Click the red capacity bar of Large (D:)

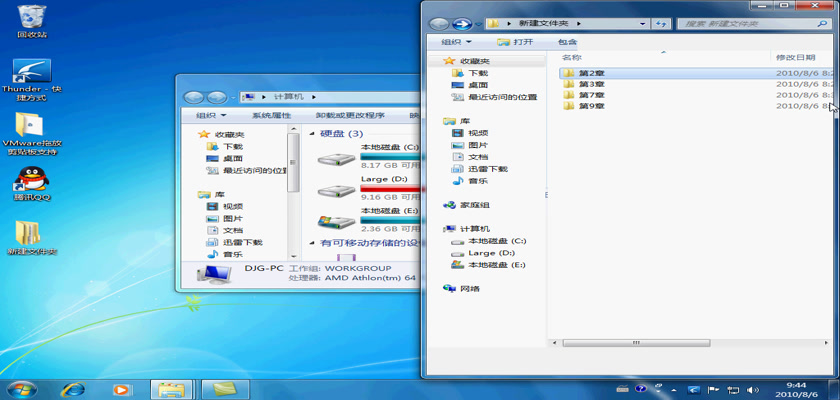point(388,188)
